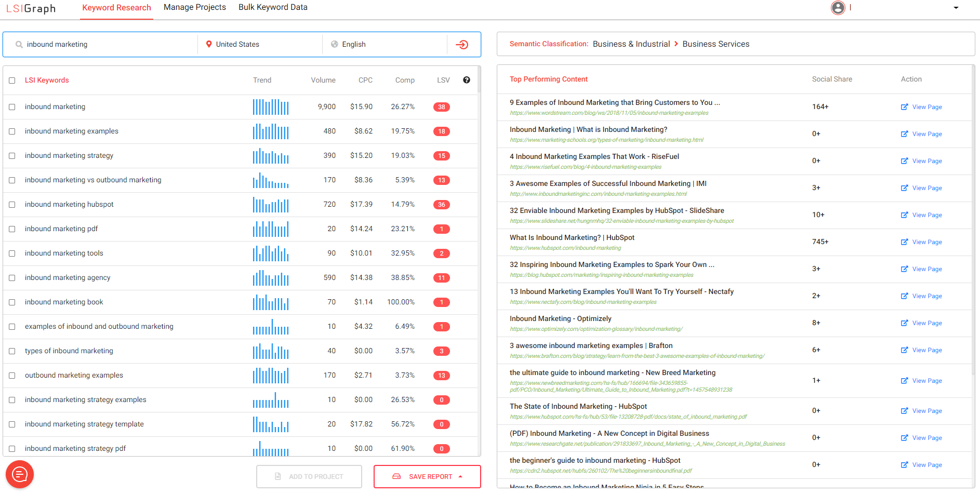Click the 164+ social share value
The height and width of the screenshot is (494, 980).
click(x=820, y=106)
